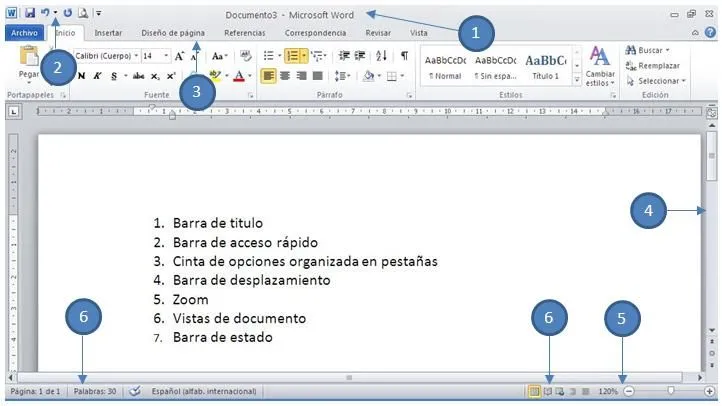Click the Reemplazar button
The image size is (722, 406).
[x=653, y=66]
